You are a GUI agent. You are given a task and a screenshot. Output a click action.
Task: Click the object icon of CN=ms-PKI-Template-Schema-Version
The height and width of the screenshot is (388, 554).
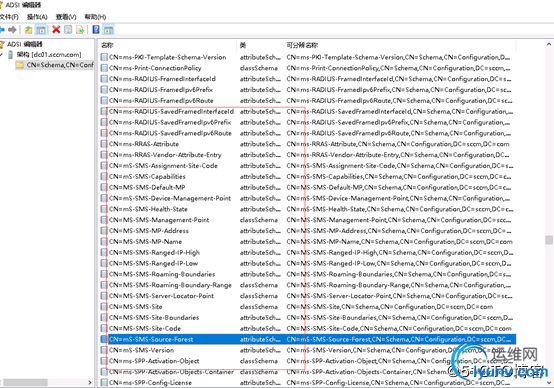click(x=104, y=57)
